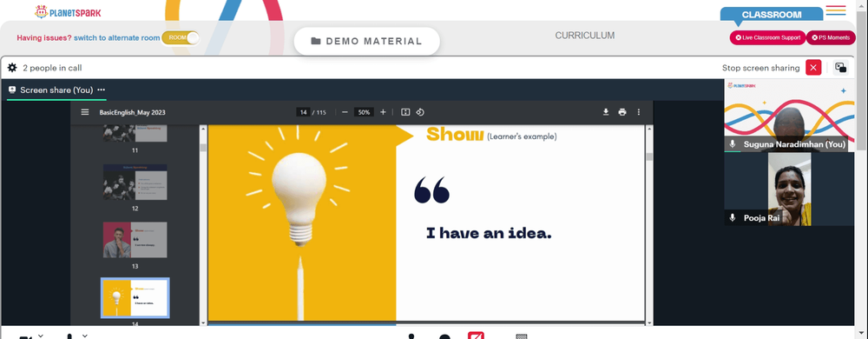Click the PlanetSpark logo

[x=68, y=11]
